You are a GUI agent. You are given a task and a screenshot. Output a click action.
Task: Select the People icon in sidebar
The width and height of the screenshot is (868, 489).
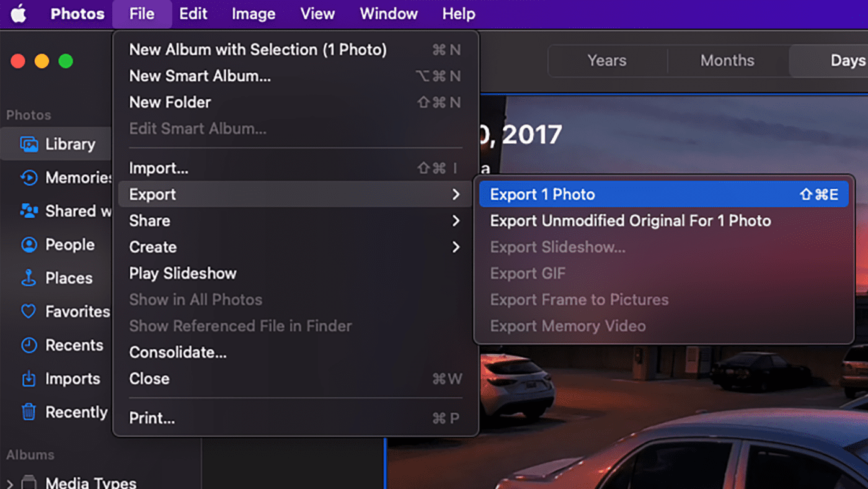29,245
